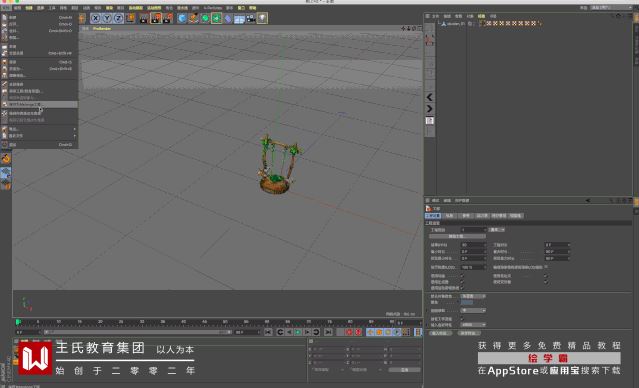Click back arrow in side strip
Viewport: 639px width, 388px height.
coord(429,97)
